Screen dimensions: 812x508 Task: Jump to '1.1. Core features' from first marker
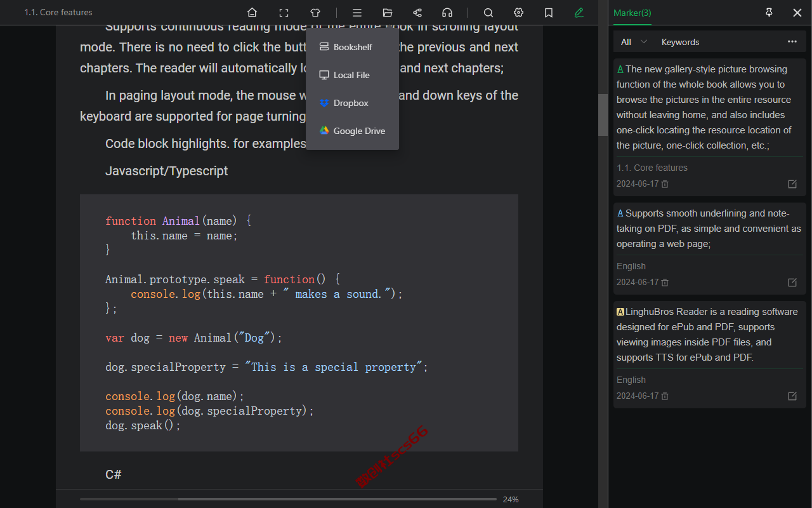point(652,168)
